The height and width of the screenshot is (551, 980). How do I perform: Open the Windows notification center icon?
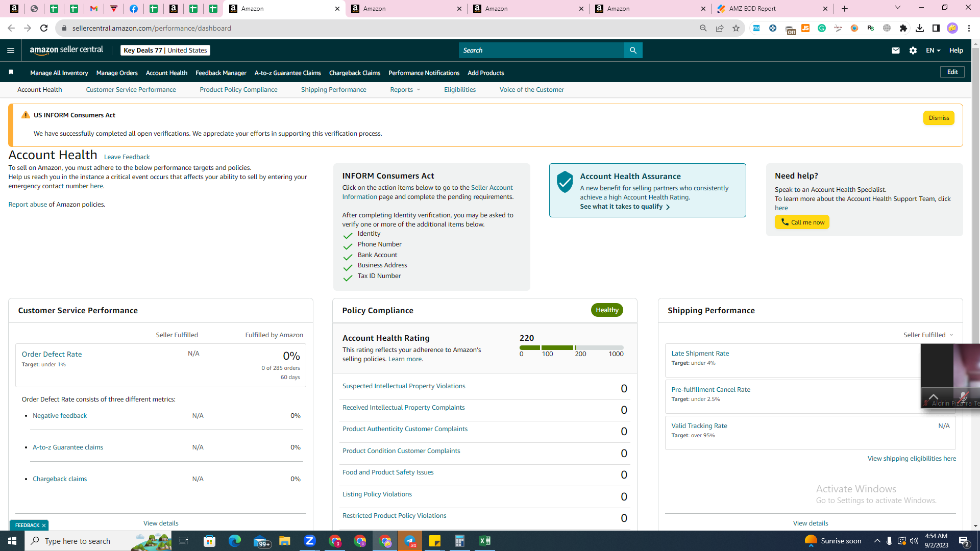click(x=964, y=541)
